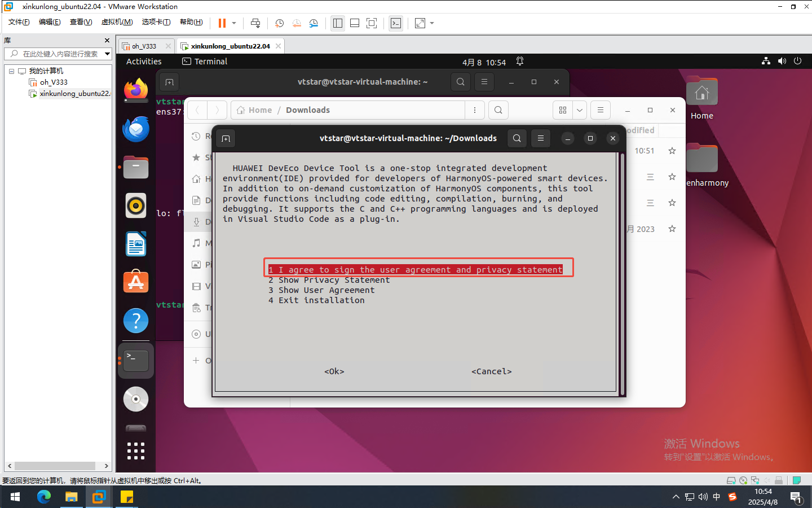The height and width of the screenshot is (508, 812).
Task: Click the Ubuntu notification bell icon
Action: click(x=520, y=61)
